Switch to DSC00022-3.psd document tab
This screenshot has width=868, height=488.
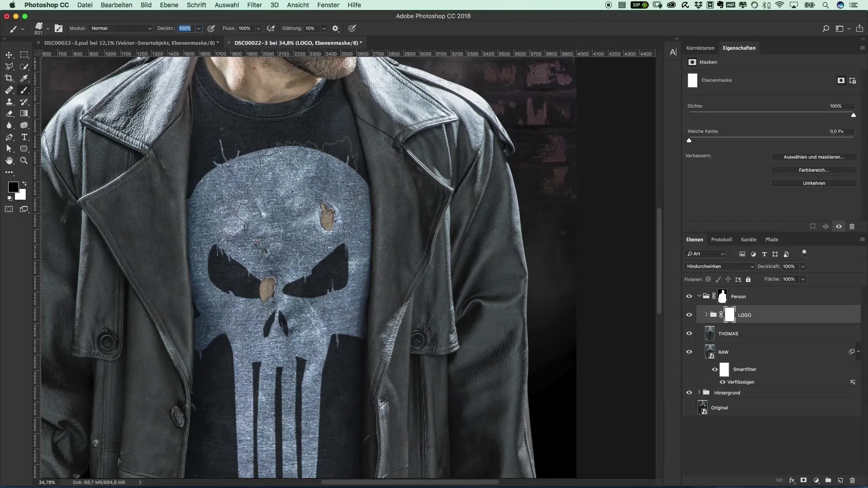131,43
